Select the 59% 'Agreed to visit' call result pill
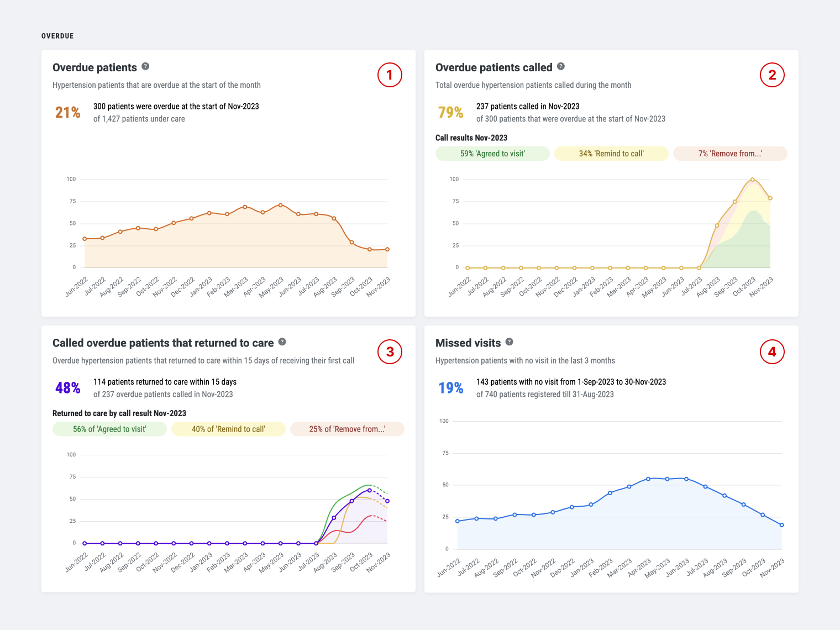The image size is (840, 630). [492, 154]
